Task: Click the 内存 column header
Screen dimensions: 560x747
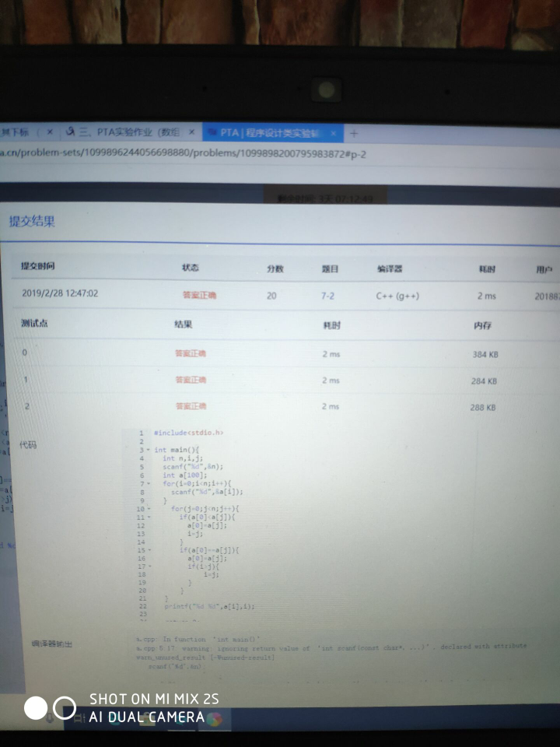Action: click(x=482, y=325)
